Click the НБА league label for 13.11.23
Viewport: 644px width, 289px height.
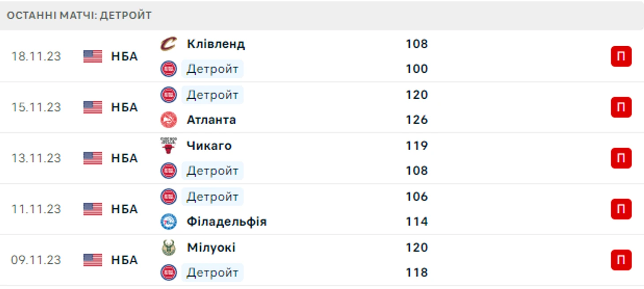(124, 158)
